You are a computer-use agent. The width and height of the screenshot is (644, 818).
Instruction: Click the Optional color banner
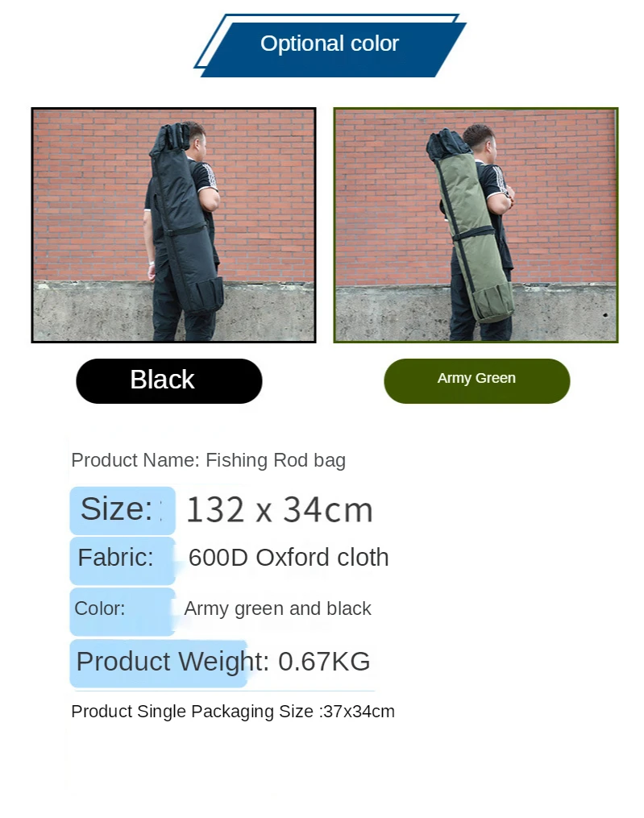coord(330,45)
